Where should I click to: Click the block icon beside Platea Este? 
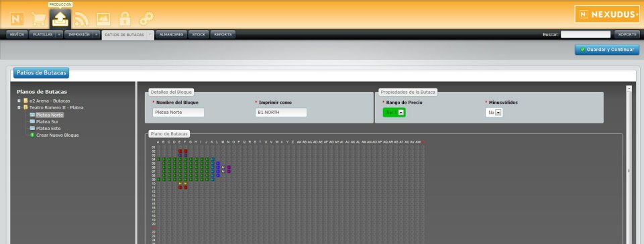(32, 128)
